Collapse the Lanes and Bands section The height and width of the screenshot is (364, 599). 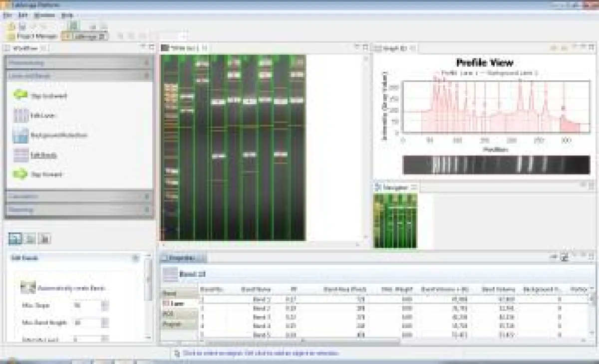pyautogui.click(x=146, y=76)
